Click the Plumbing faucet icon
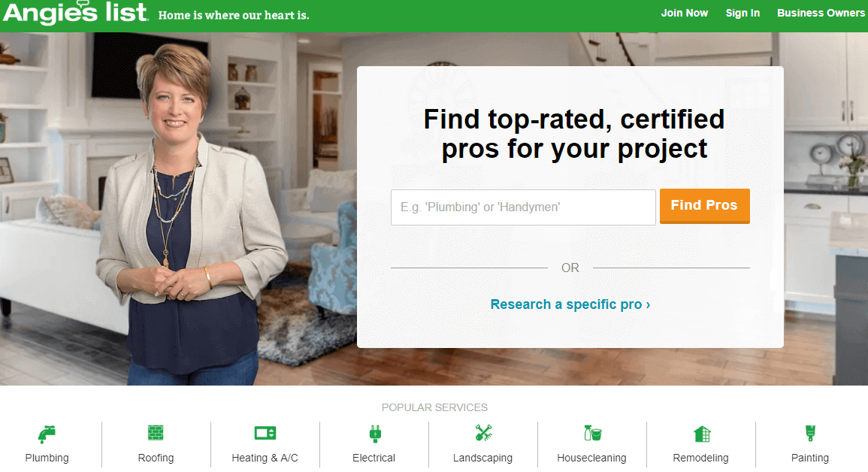Viewport: 868px width, 472px height. (x=47, y=434)
